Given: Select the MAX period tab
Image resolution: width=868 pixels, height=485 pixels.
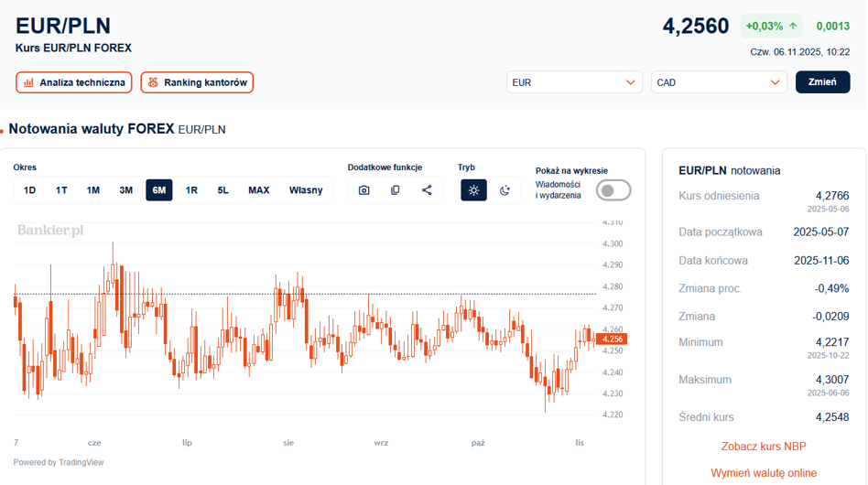Looking at the screenshot, I should click(x=259, y=190).
